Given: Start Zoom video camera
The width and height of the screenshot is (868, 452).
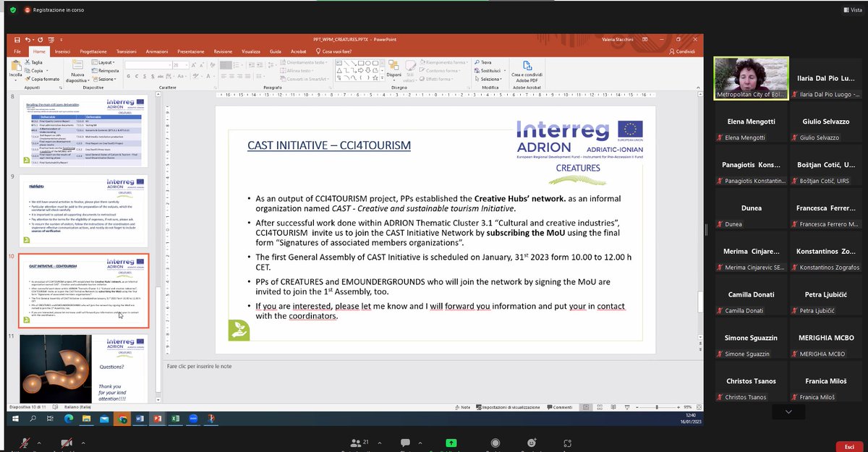Looking at the screenshot, I should point(67,443).
